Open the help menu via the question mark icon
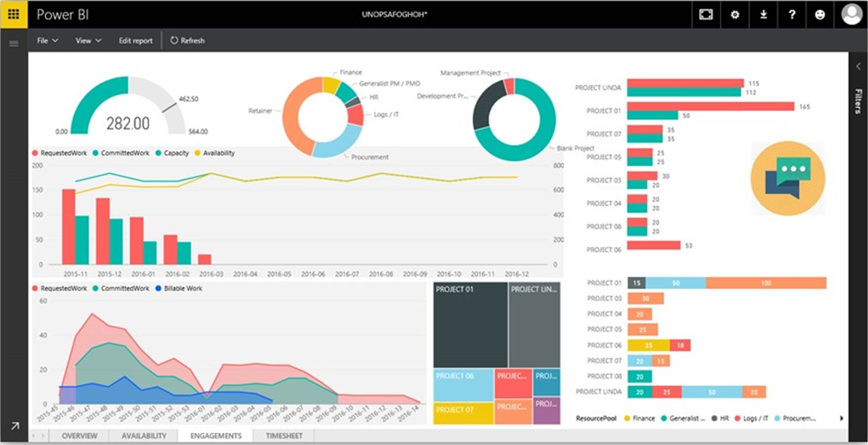Viewport: 868px width, 445px height. pyautogui.click(x=791, y=14)
